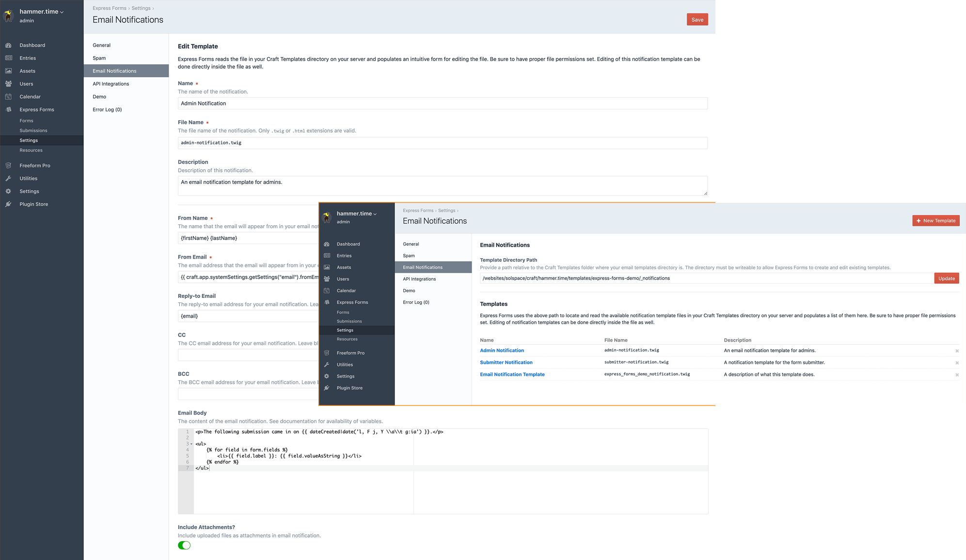Click the Entries icon in main sidebar
This screenshot has height=560, width=966.
[8, 58]
